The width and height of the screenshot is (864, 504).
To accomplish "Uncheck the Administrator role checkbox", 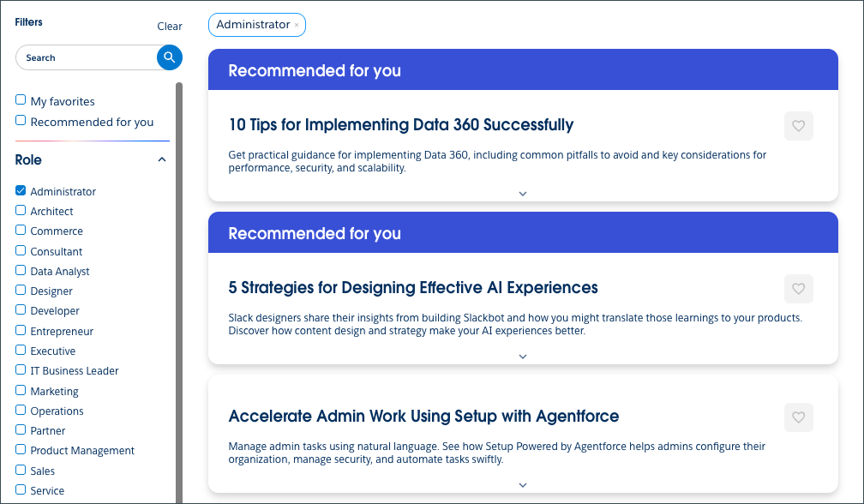I will click(21, 191).
